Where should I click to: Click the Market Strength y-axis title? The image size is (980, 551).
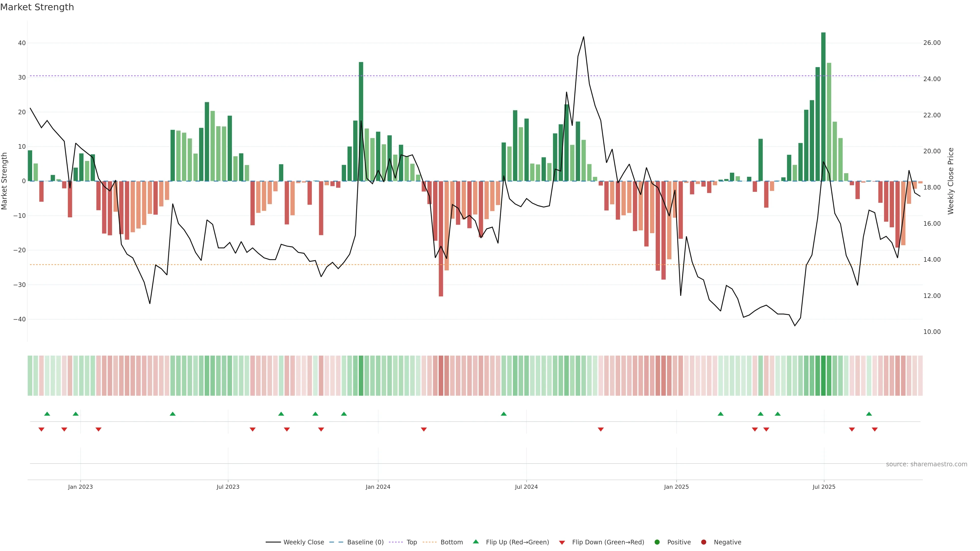5,181
